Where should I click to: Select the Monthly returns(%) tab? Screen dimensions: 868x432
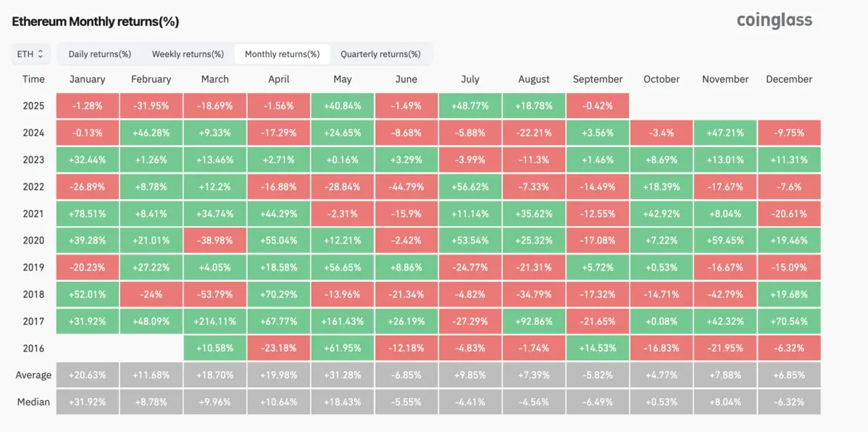[282, 54]
